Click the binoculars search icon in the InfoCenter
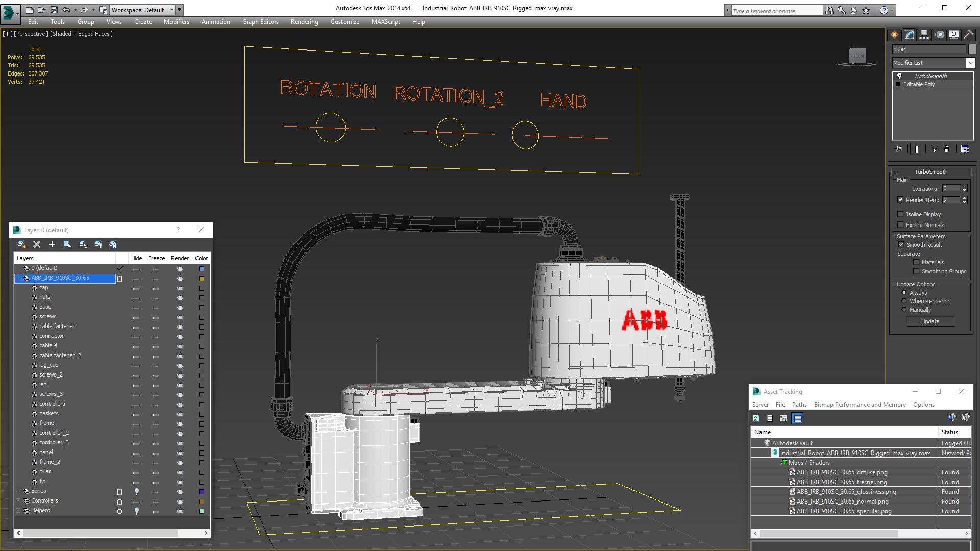The image size is (980, 551). pyautogui.click(x=829, y=10)
